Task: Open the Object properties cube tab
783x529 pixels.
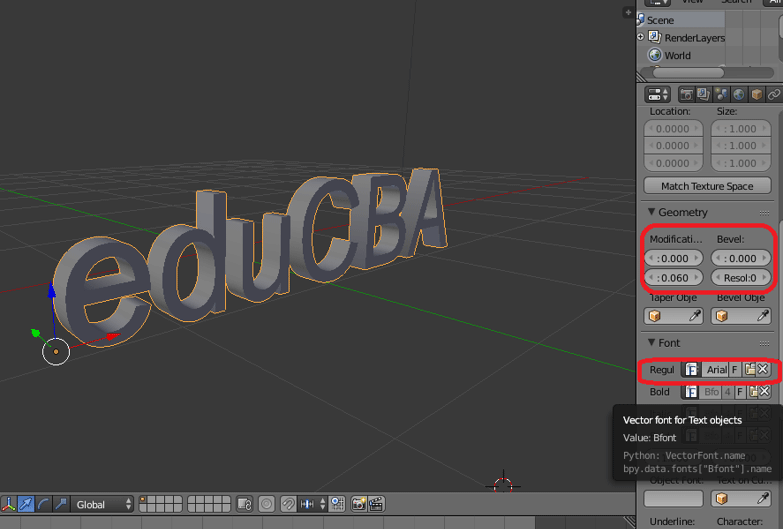Action: pos(757,94)
